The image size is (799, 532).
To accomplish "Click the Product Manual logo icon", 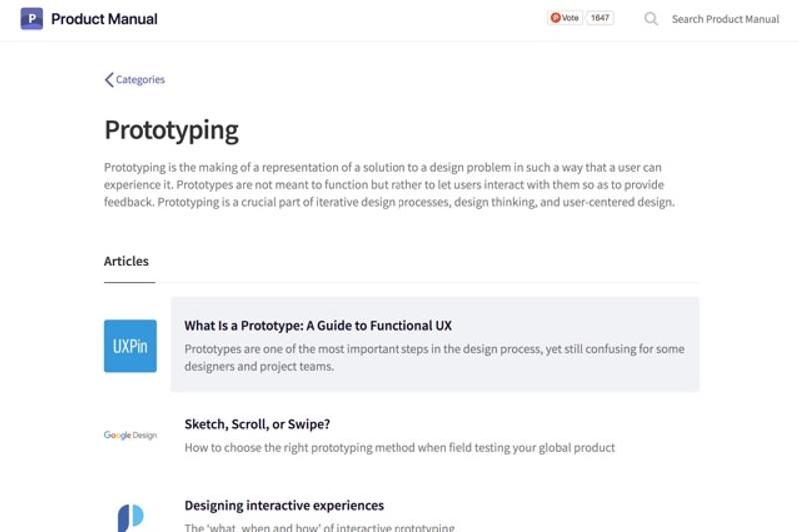I will [32, 18].
